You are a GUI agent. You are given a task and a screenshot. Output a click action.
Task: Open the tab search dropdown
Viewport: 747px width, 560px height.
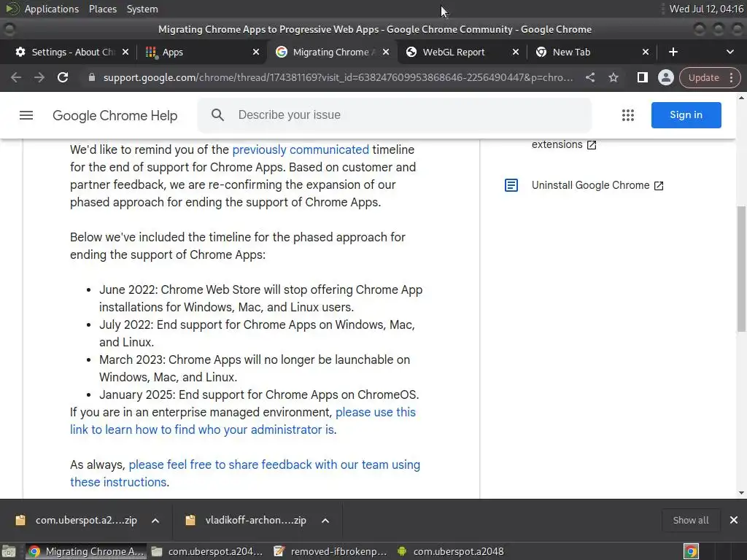coord(729,52)
